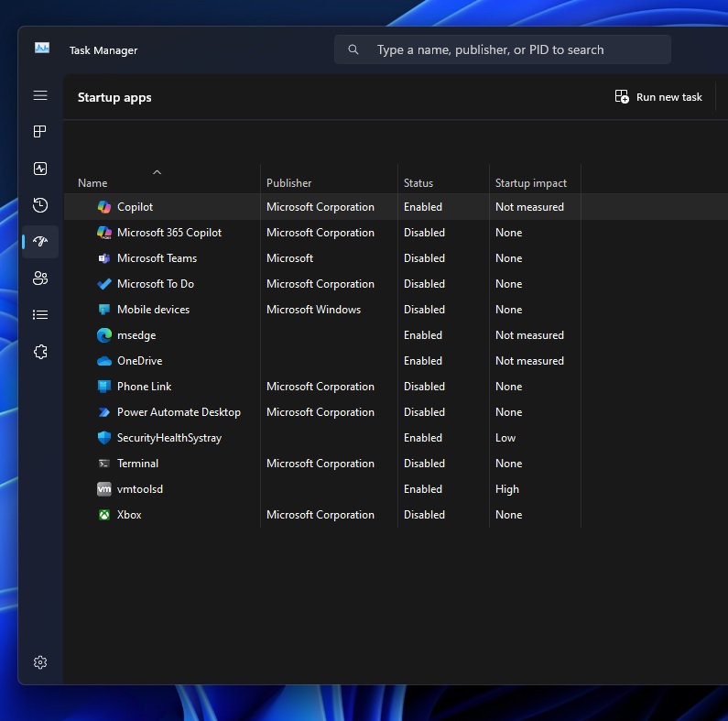The image size is (728, 721).
Task: Click Disabled status in Xbox row
Action: [x=424, y=515]
